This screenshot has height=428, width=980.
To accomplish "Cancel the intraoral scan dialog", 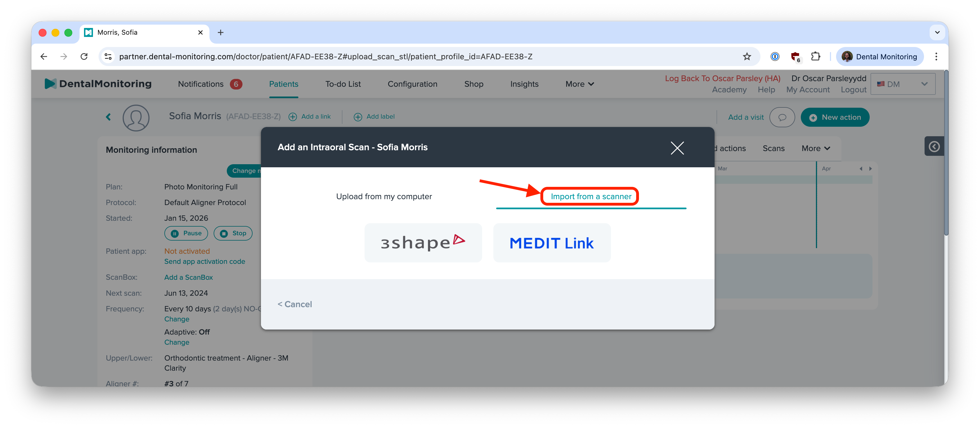I will [295, 304].
